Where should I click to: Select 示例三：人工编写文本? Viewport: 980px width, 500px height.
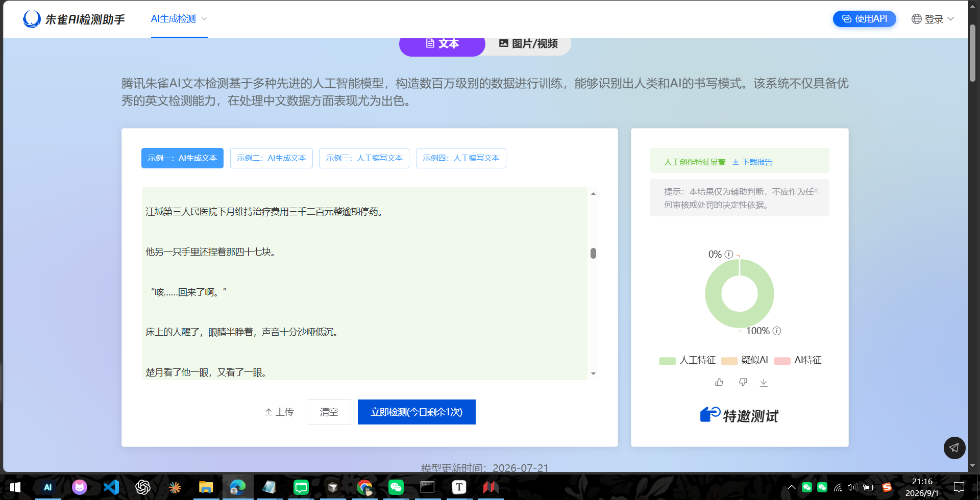[364, 158]
